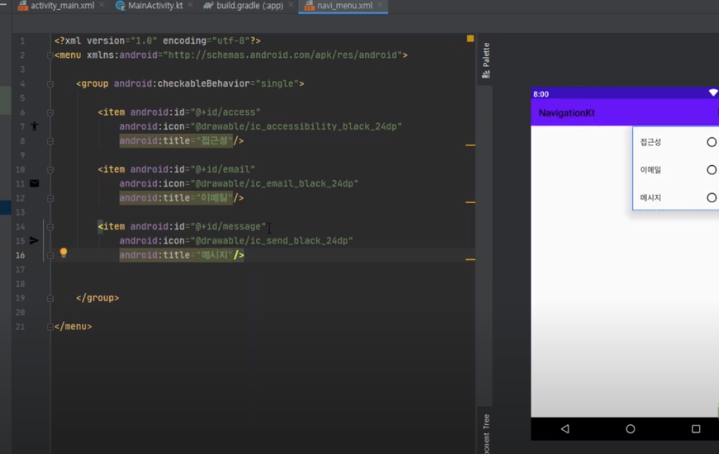
Task: Open the Component Tree side panel
Action: coord(486,433)
